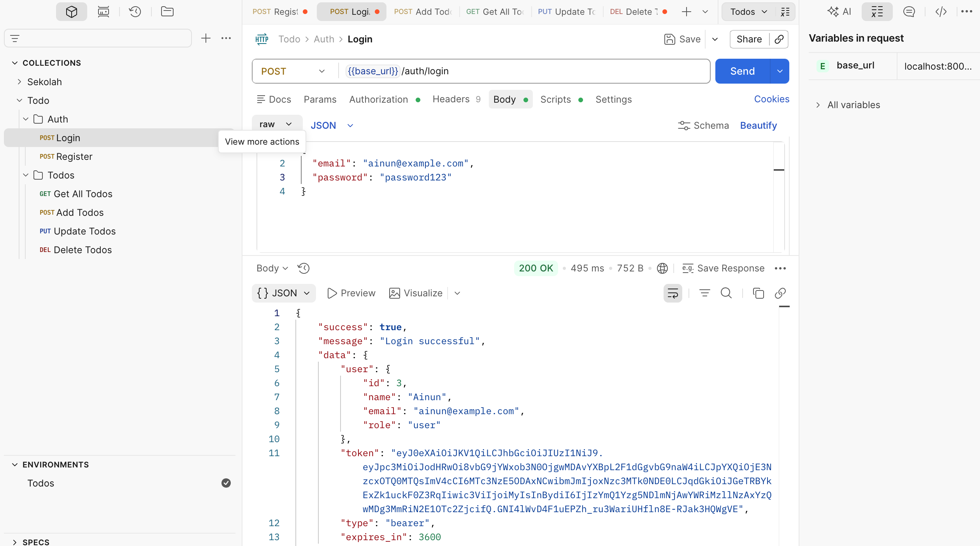
Task: Copy response to clipboard
Action: click(759, 293)
